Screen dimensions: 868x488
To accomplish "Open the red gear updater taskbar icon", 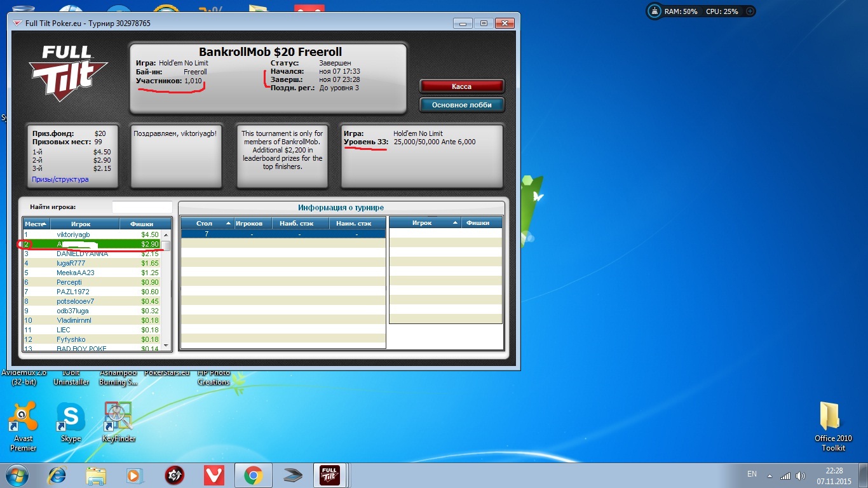I will 174,475.
